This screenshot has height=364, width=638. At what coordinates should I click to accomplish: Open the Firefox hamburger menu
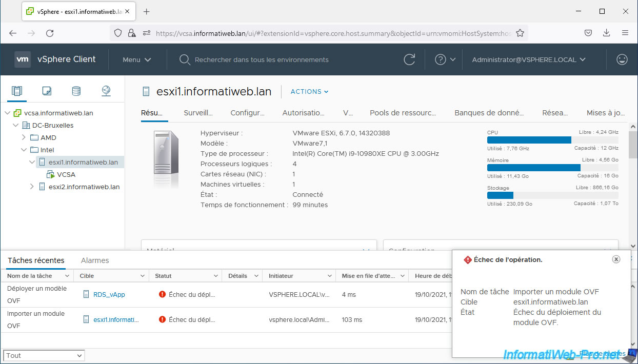(x=625, y=33)
